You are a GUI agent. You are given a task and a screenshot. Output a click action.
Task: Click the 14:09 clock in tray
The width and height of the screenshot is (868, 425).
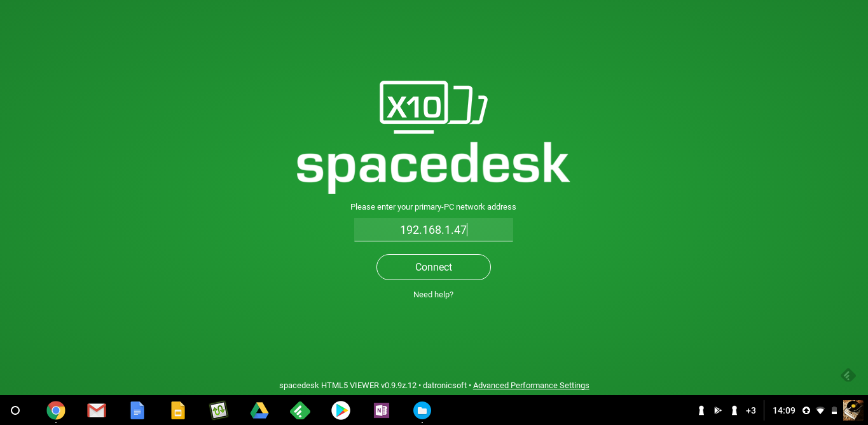783,410
